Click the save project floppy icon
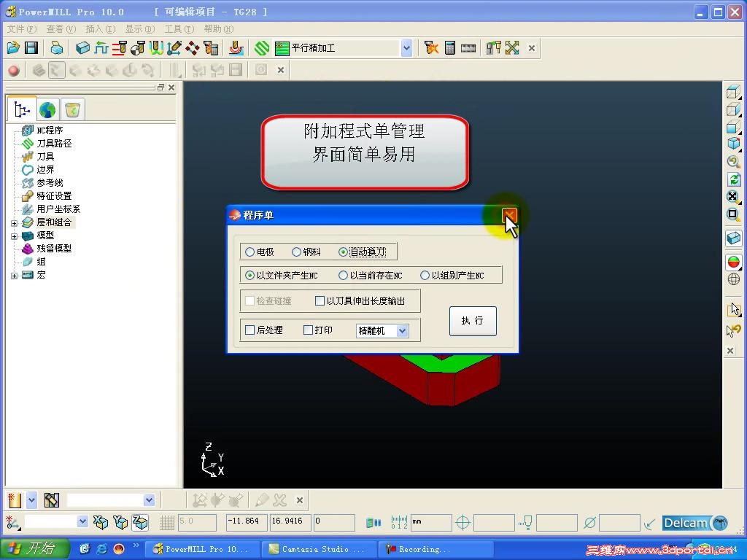The width and height of the screenshot is (747, 560). pos(31,47)
